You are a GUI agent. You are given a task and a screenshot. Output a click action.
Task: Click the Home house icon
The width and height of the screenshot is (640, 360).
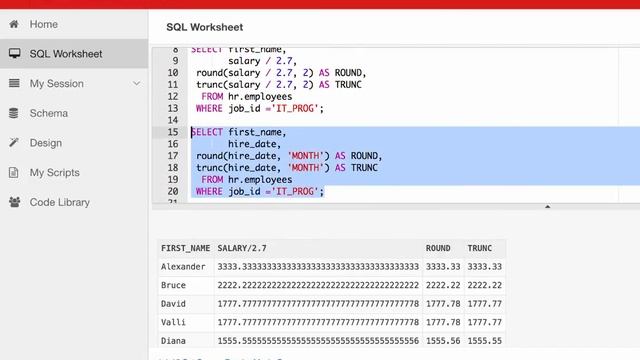coord(14,24)
